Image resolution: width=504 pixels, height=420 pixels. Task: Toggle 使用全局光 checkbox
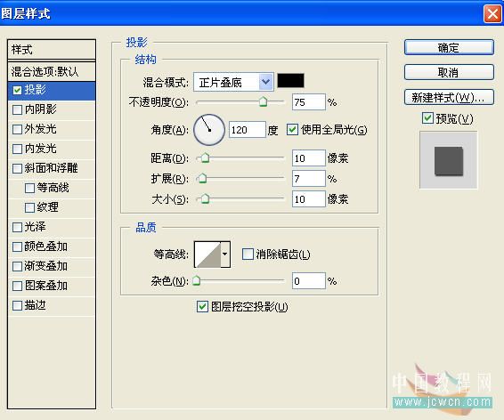[x=292, y=130]
